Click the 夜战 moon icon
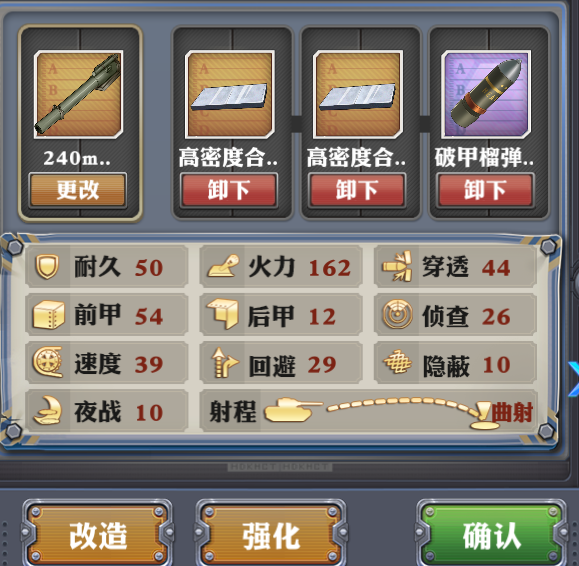 tap(47, 410)
